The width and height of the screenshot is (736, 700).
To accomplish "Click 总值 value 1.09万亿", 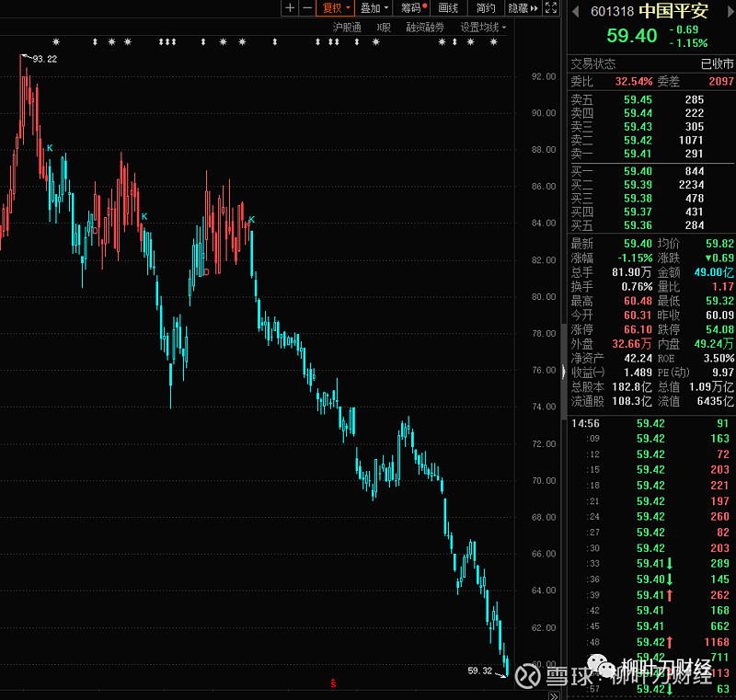I will pyautogui.click(x=711, y=387).
